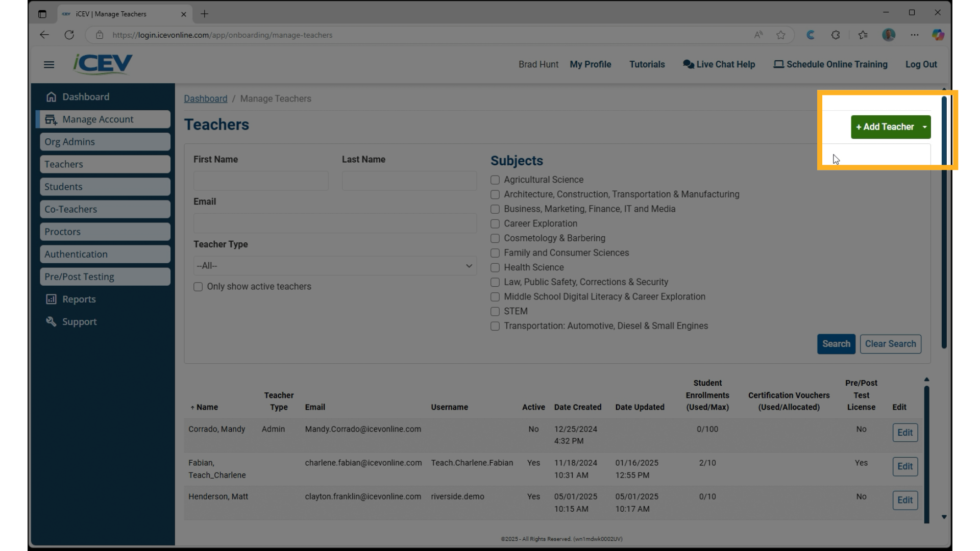Image resolution: width=980 pixels, height=551 pixels.
Task: Click the table scroll-up arrow
Action: tap(926, 380)
